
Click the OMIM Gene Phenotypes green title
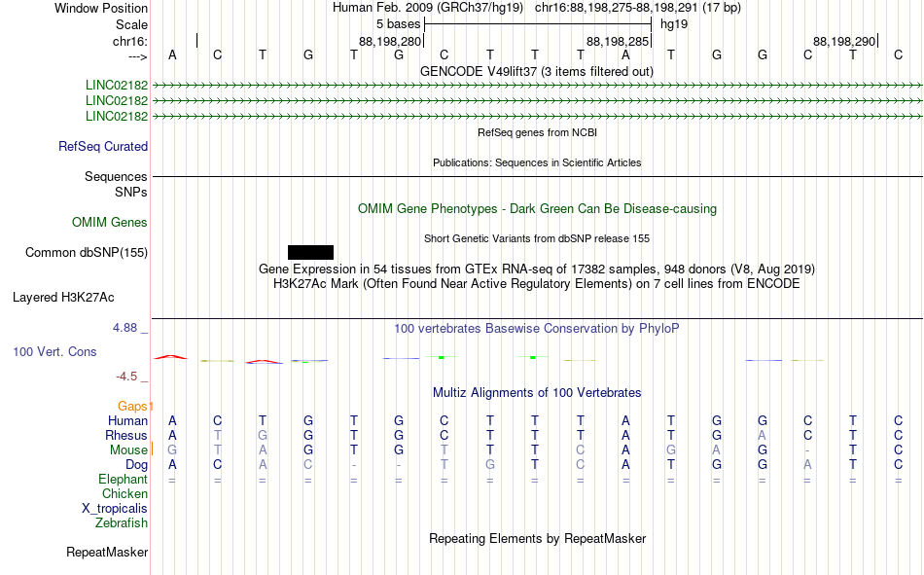click(x=538, y=209)
